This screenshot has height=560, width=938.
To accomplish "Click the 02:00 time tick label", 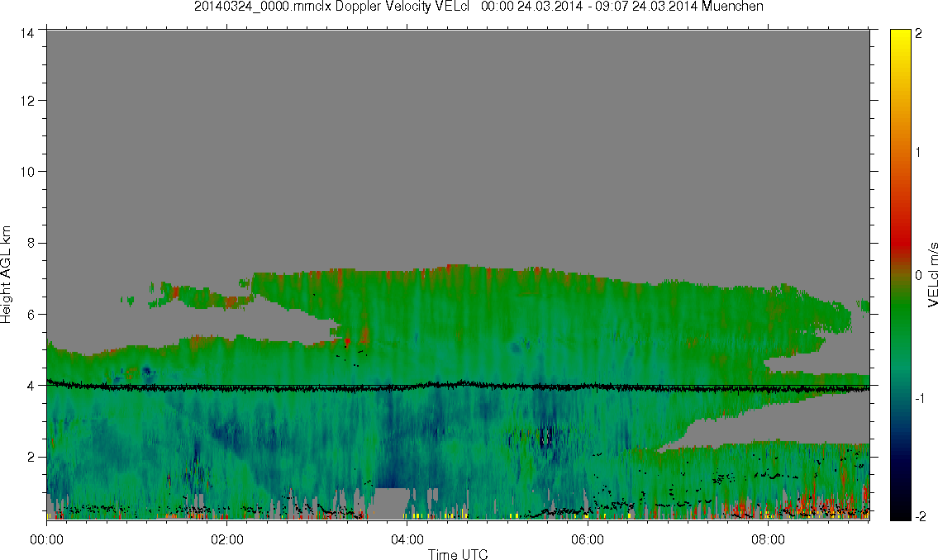I will (227, 539).
